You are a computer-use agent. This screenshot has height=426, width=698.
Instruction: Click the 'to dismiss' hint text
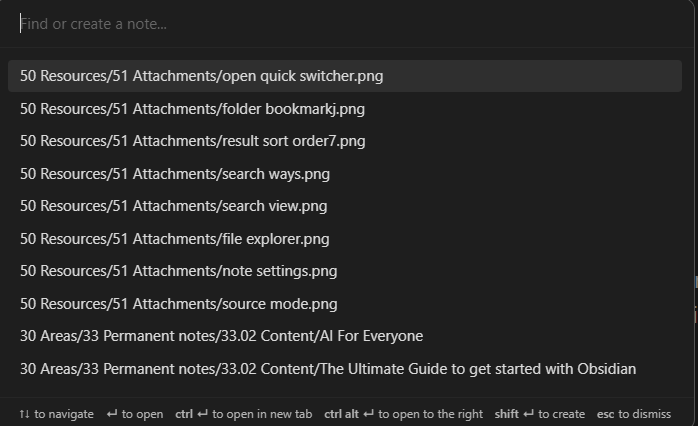click(645, 414)
